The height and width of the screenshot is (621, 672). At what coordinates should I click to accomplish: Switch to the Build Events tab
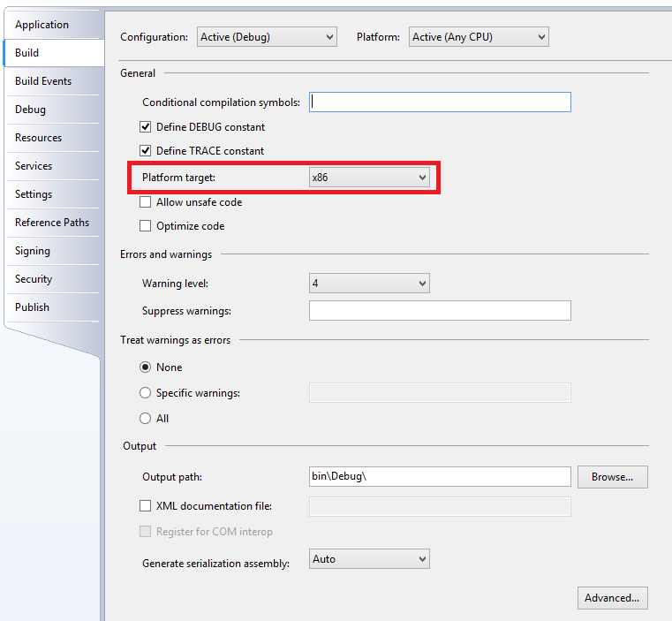point(43,81)
